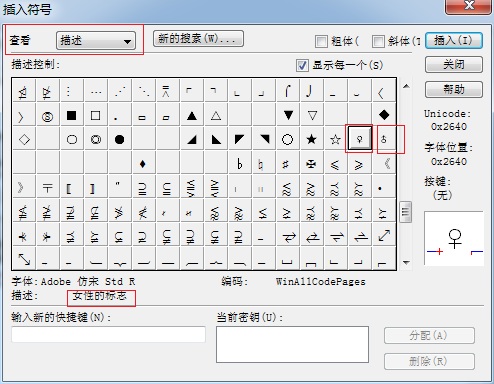Viewport: 494px width, 384px height.
Task: Select the male sign symbol in grid
Action: click(x=384, y=139)
